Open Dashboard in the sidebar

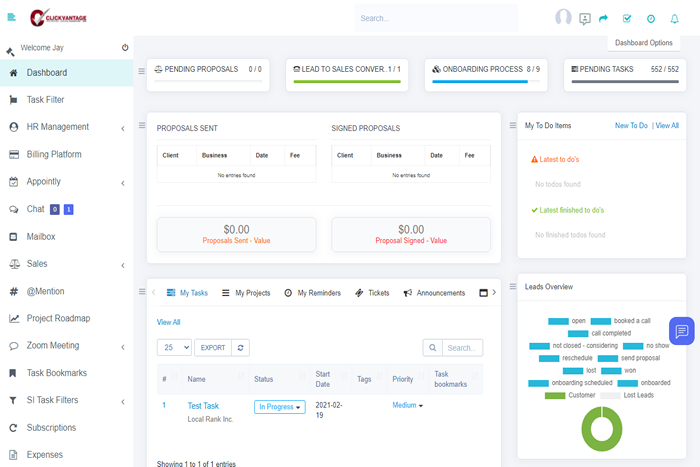[67, 73]
